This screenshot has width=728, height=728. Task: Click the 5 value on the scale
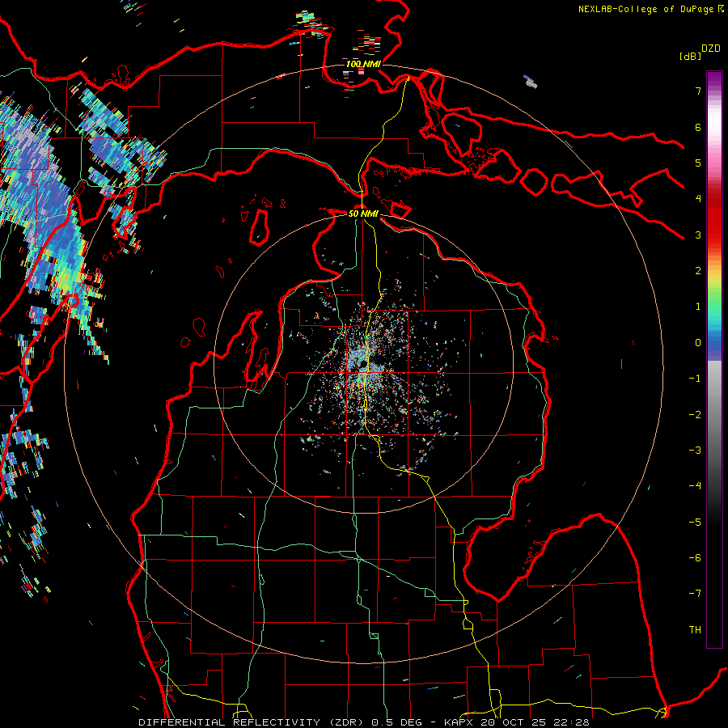698,163
